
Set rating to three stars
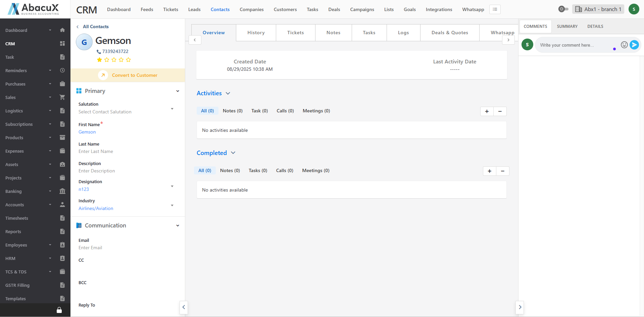click(x=114, y=60)
